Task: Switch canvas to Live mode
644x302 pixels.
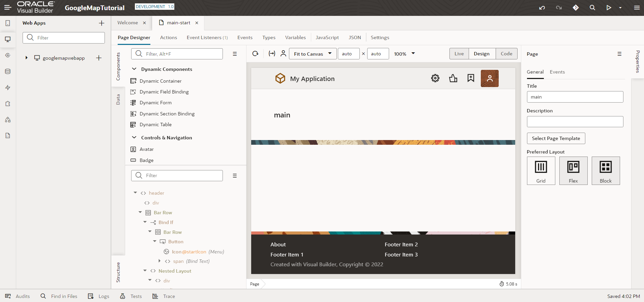Action: point(459,54)
